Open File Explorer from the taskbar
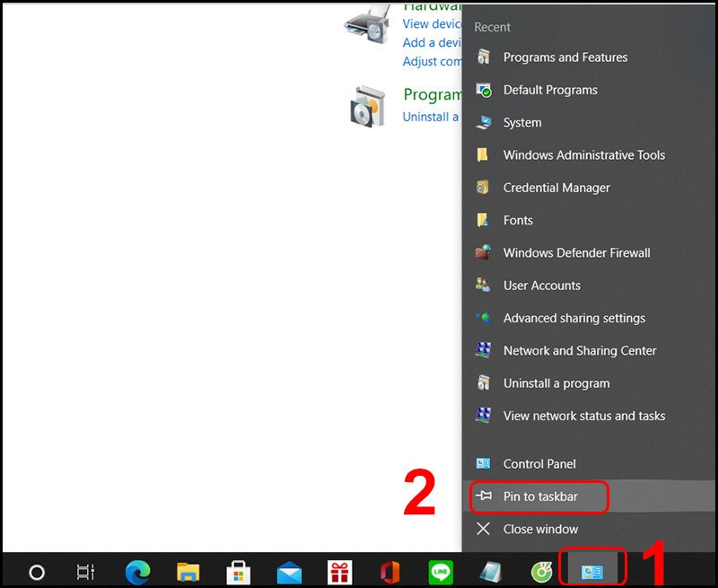 (x=187, y=571)
